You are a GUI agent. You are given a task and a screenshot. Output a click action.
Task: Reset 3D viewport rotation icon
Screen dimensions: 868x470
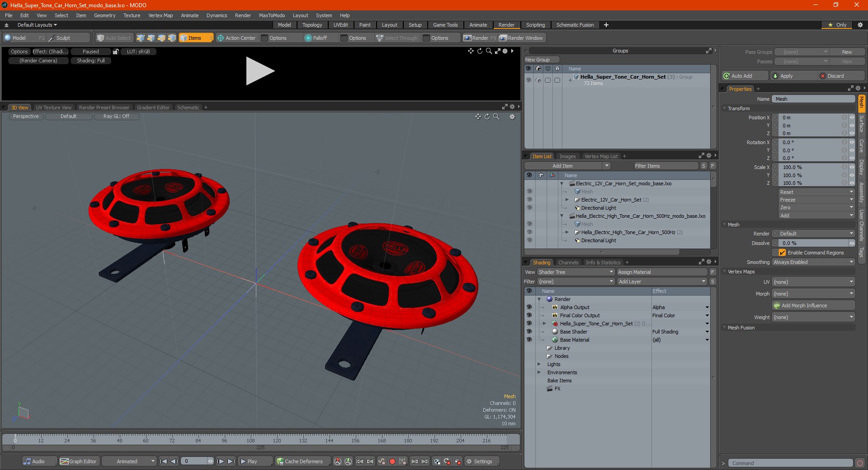click(x=487, y=117)
